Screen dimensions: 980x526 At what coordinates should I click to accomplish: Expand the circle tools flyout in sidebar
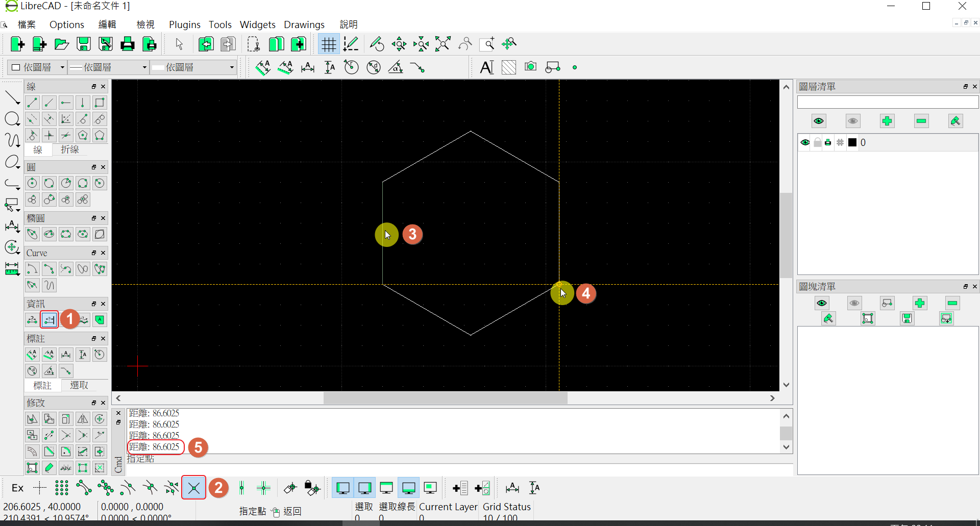tap(12, 120)
